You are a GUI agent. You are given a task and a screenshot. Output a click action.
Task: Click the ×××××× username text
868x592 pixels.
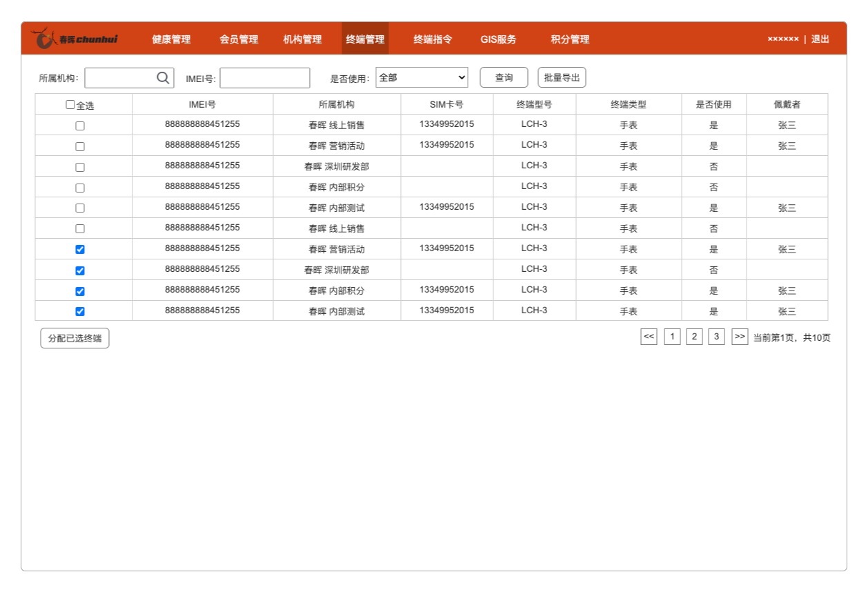coord(783,39)
